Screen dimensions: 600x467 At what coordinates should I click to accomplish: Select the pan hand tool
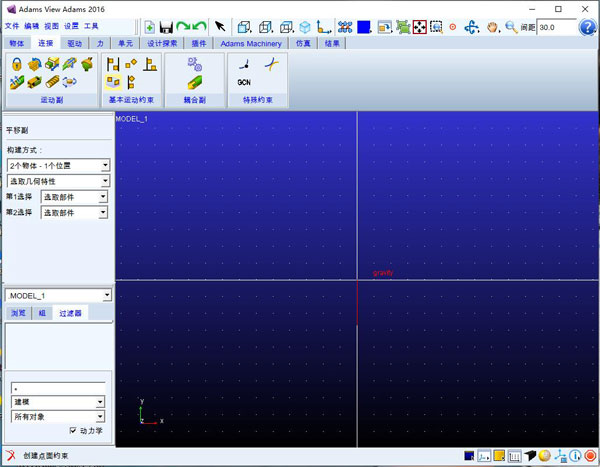493,27
